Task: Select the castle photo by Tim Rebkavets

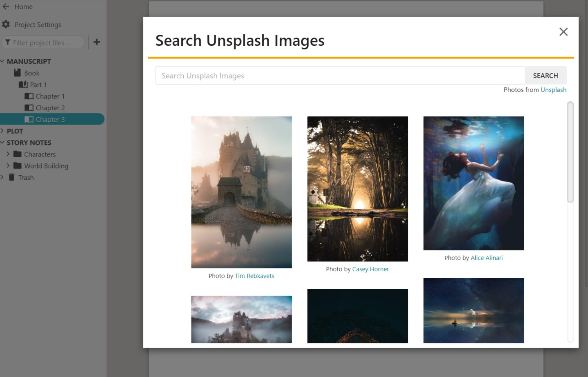Action: point(241,192)
